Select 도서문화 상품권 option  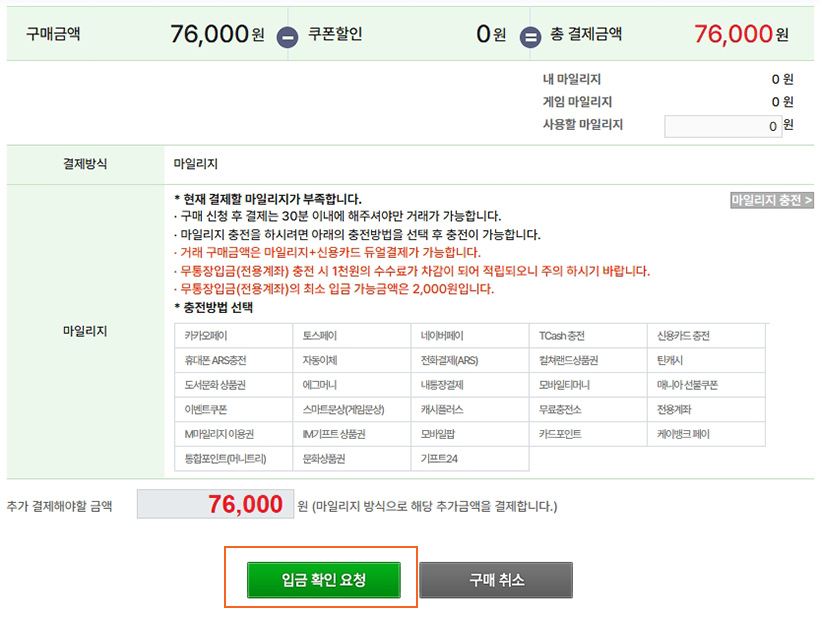216,385
